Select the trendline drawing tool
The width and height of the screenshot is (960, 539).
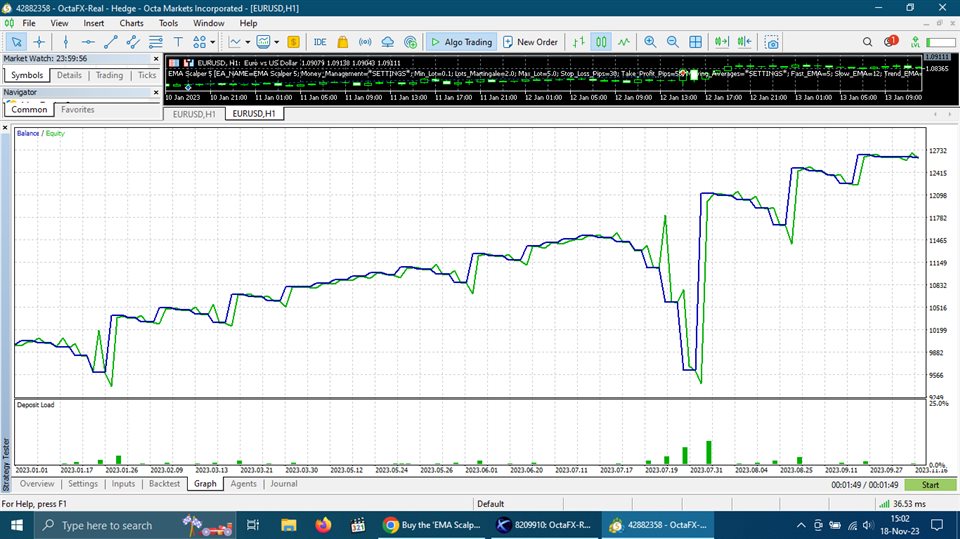(111, 42)
